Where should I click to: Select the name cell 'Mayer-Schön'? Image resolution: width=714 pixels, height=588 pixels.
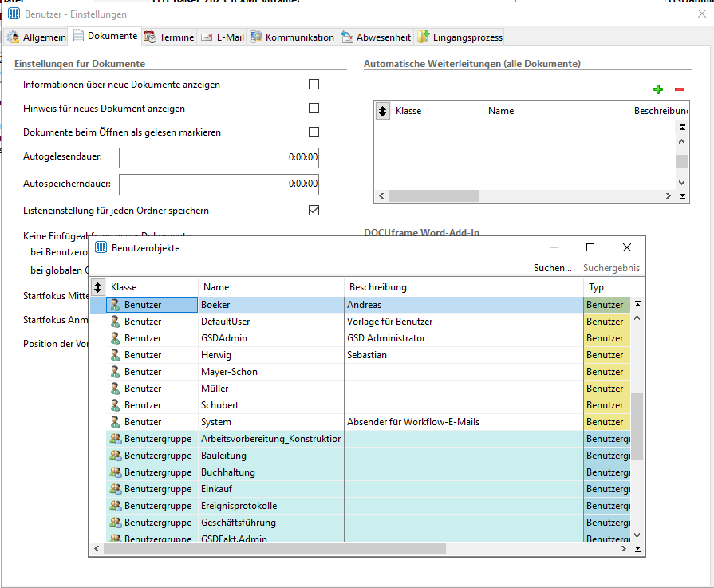(271, 372)
